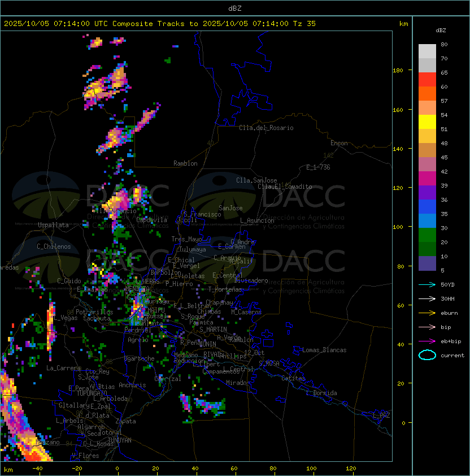Click the magenta eb+bip arrow icon
The width and height of the screenshot is (470, 476).
[427, 341]
